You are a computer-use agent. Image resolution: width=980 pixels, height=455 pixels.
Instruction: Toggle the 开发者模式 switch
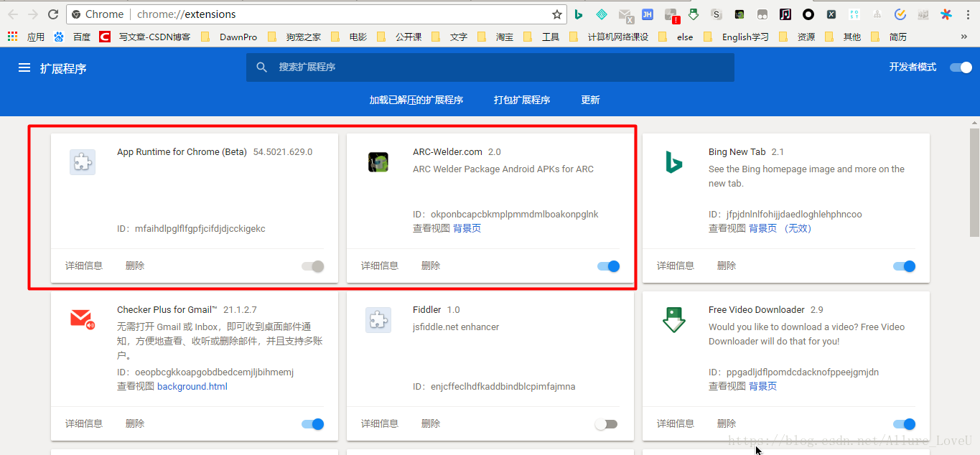pyautogui.click(x=961, y=67)
